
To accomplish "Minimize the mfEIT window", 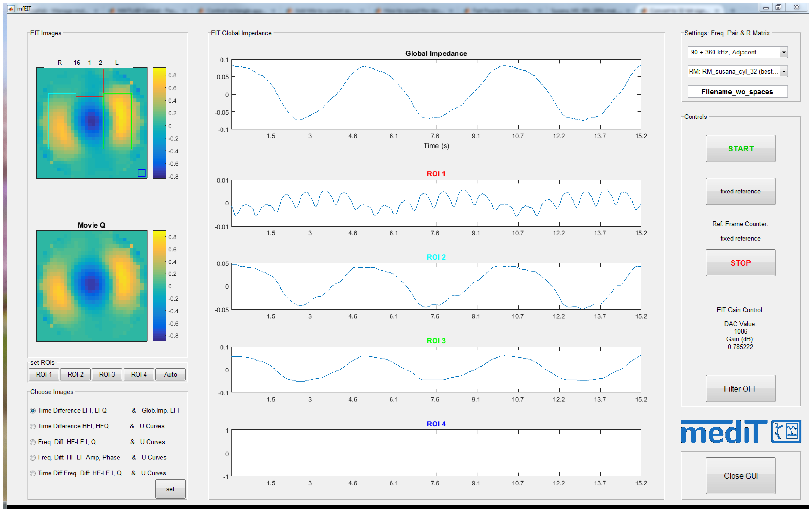I will pos(766,7).
